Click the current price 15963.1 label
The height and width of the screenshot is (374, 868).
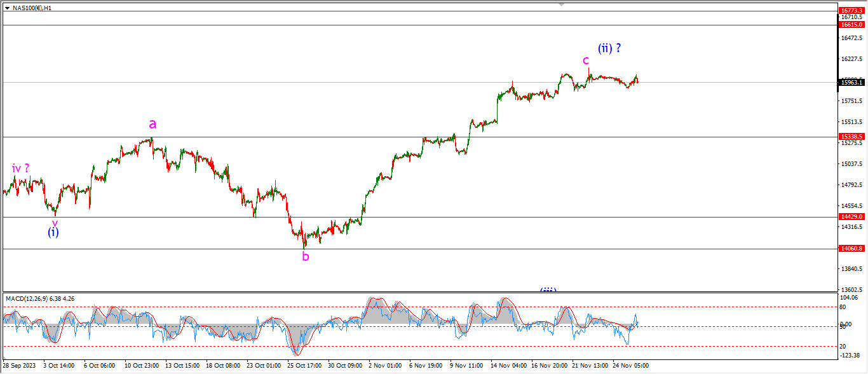pos(851,82)
